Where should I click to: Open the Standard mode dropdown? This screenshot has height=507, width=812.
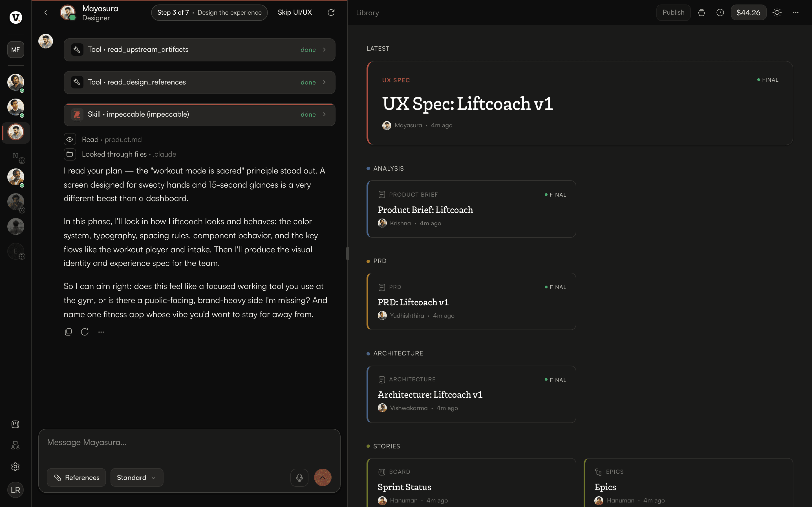coord(136,477)
